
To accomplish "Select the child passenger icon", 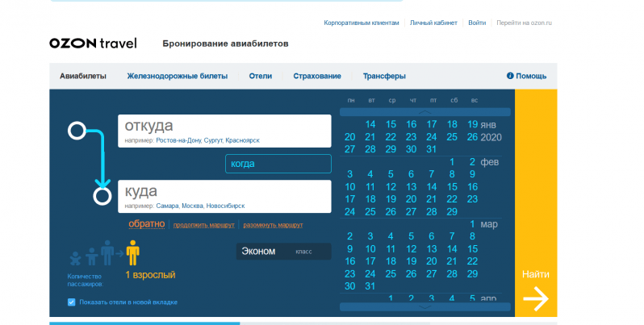I will [x=91, y=256].
